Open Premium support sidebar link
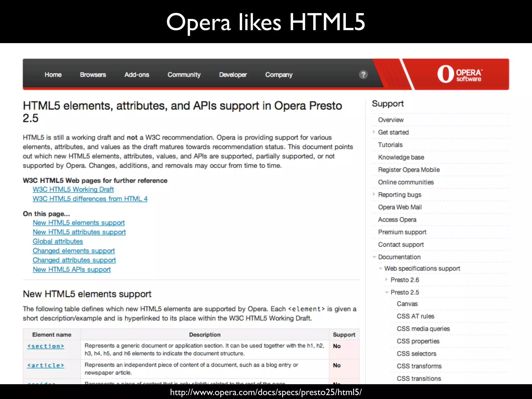This screenshot has height=399, width=532. click(402, 232)
